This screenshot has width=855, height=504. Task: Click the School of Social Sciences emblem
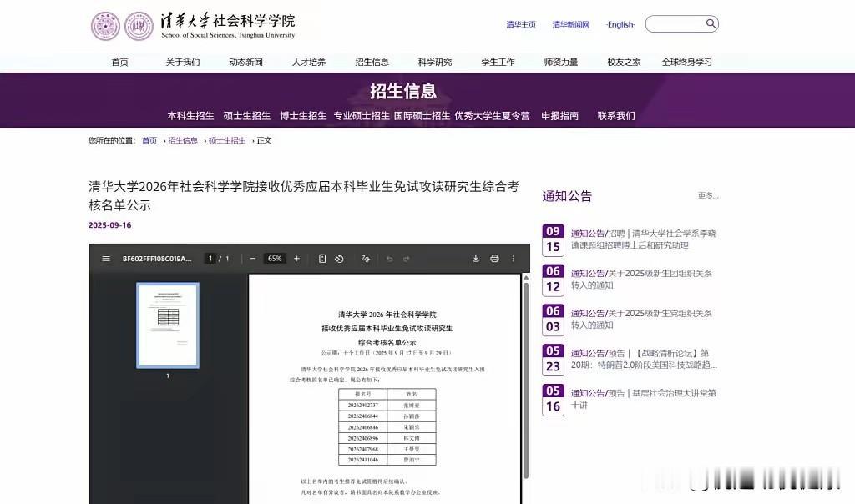click(x=139, y=26)
